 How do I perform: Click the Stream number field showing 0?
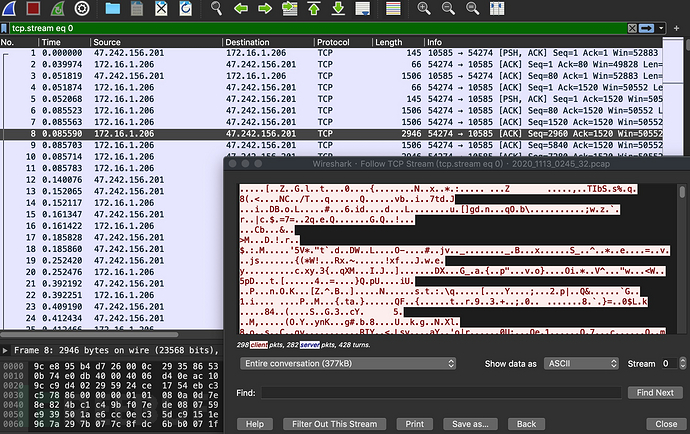click(669, 364)
